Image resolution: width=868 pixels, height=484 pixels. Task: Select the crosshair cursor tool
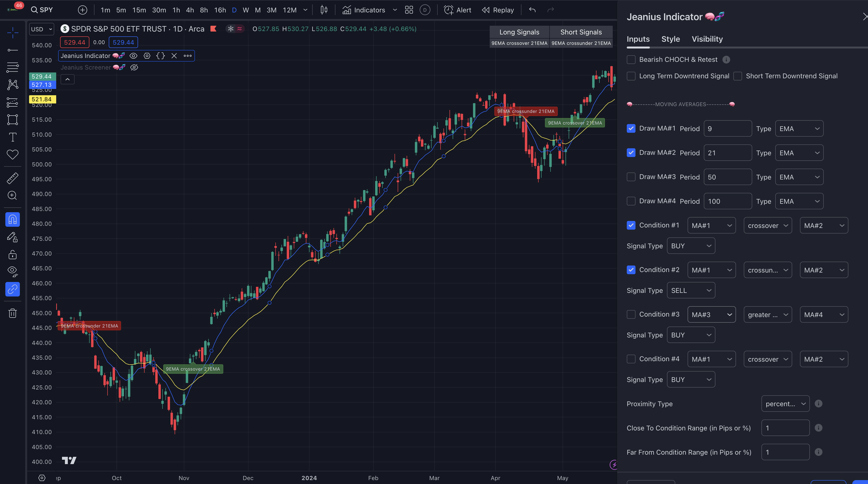tap(12, 33)
